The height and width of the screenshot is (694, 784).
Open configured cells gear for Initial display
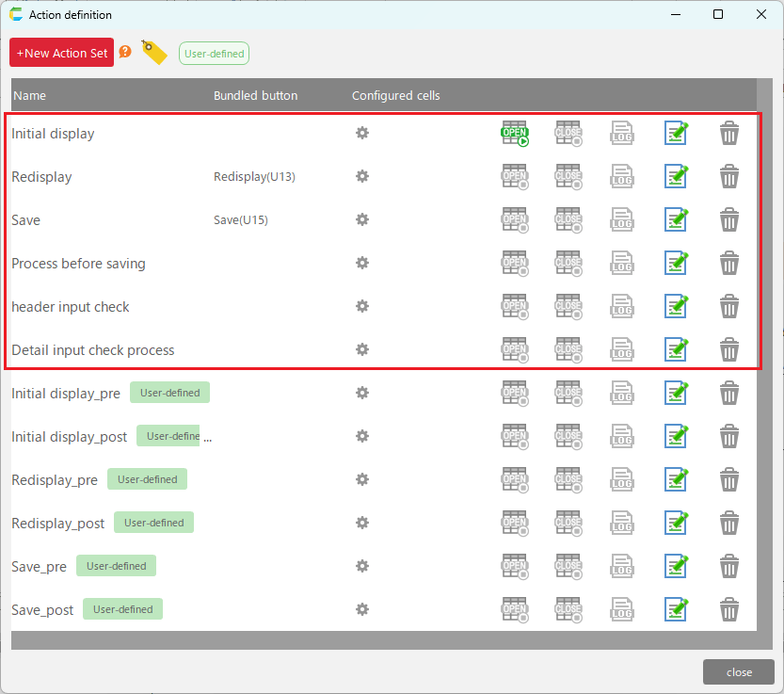(x=361, y=133)
